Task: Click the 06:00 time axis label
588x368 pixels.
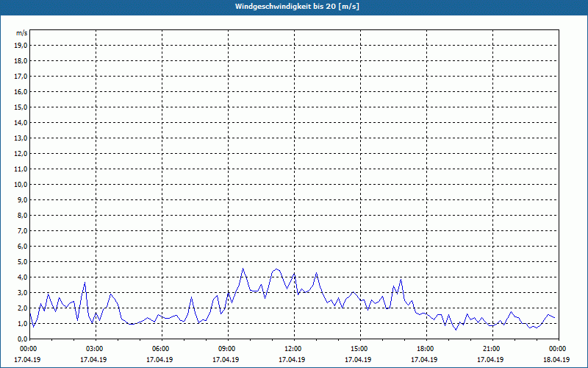Action: (x=161, y=349)
